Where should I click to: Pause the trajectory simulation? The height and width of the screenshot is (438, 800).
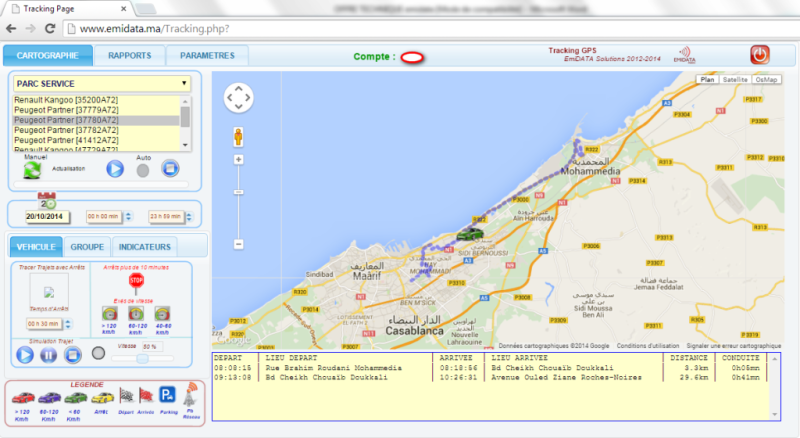[x=48, y=353]
